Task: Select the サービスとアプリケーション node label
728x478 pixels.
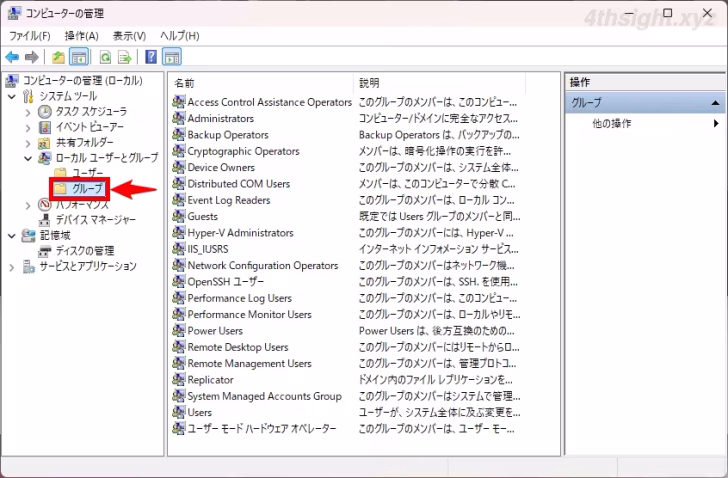Action: tap(88, 266)
